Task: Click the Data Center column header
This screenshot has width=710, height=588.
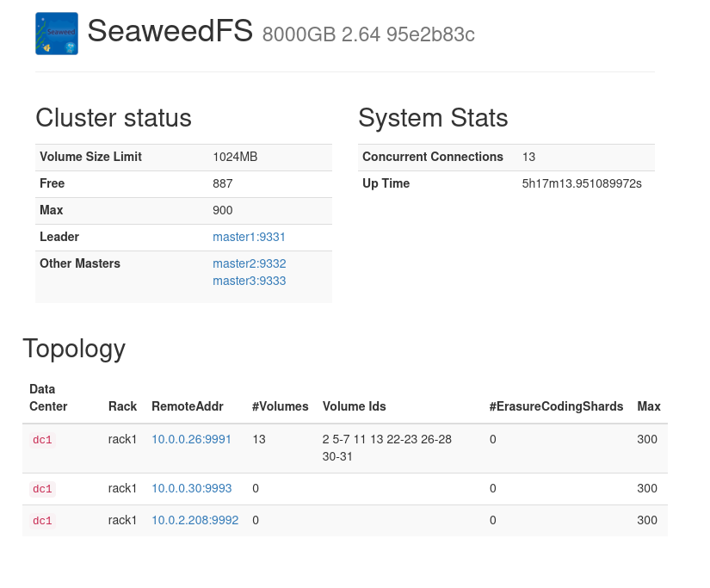Action: point(48,398)
